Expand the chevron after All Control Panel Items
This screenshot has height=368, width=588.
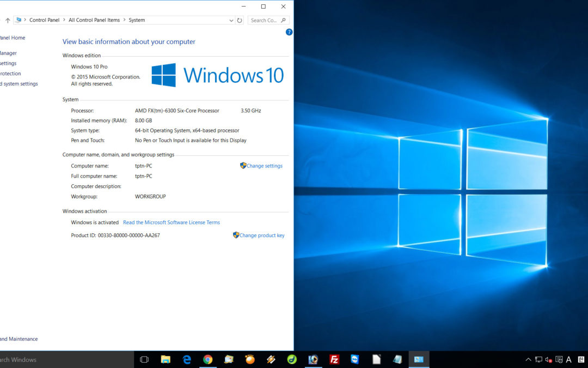click(124, 20)
